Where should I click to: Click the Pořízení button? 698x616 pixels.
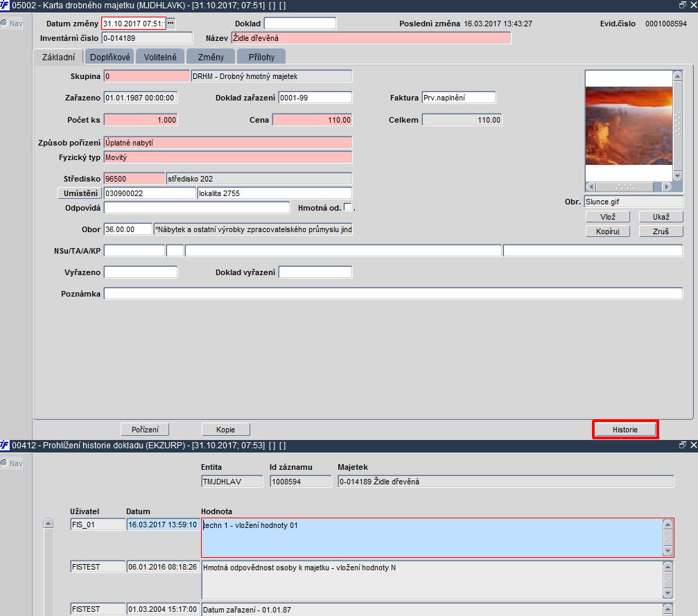tap(145, 430)
